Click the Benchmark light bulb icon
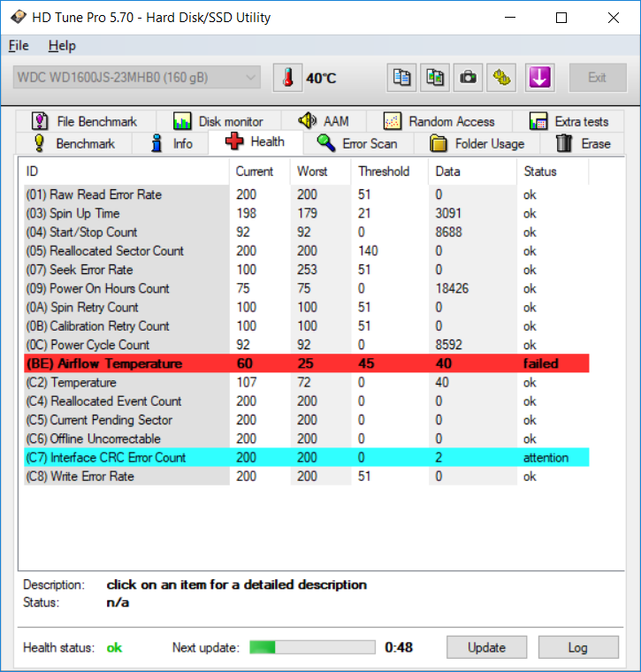 point(39,143)
